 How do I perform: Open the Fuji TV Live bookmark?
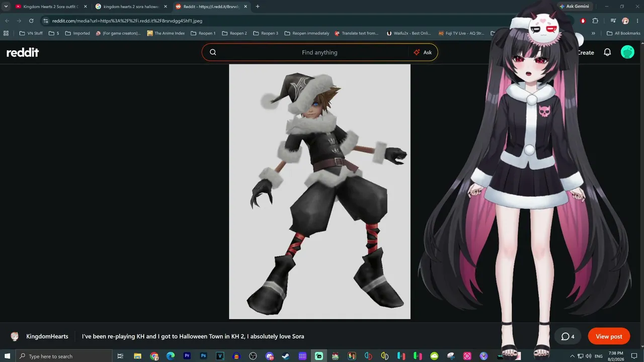(461, 33)
